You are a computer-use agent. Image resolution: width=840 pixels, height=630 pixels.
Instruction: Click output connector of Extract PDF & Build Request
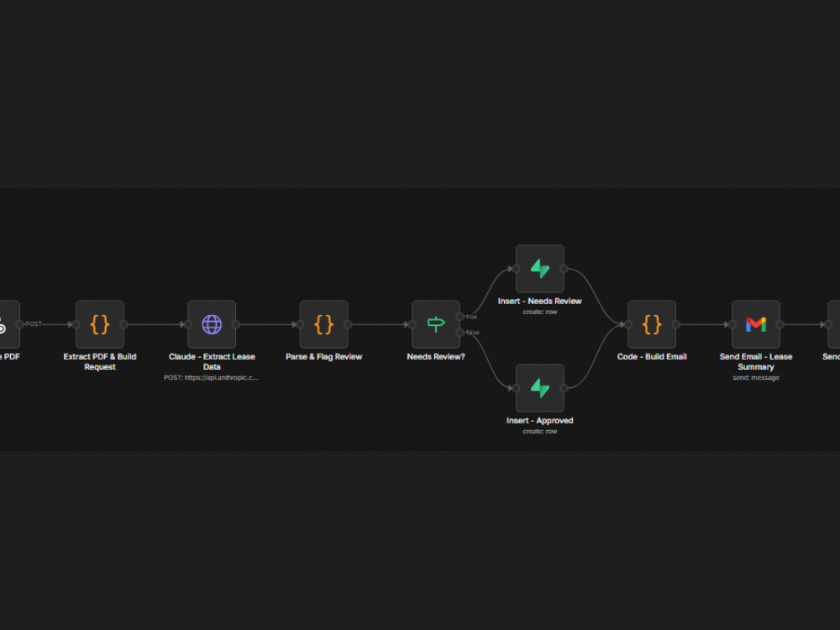[x=123, y=324]
